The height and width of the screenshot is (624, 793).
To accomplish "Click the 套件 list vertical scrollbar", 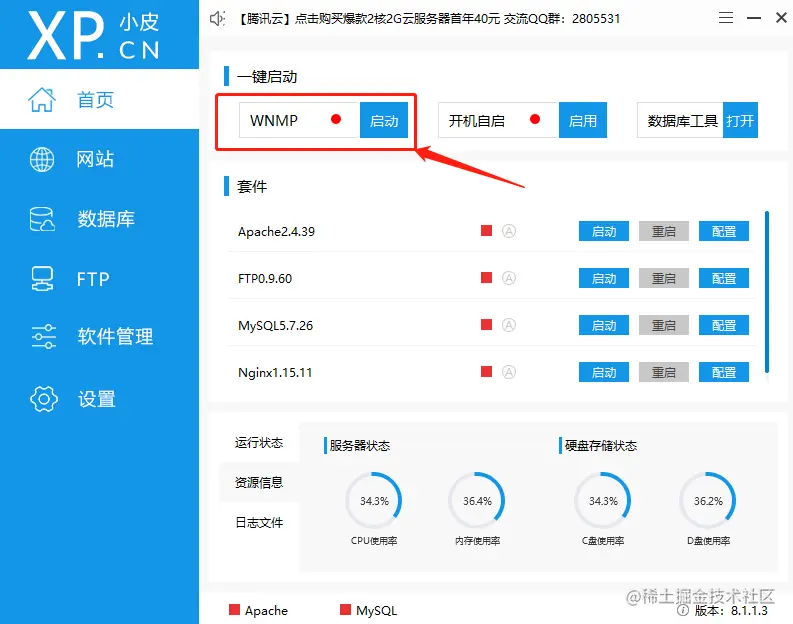I will [x=767, y=292].
